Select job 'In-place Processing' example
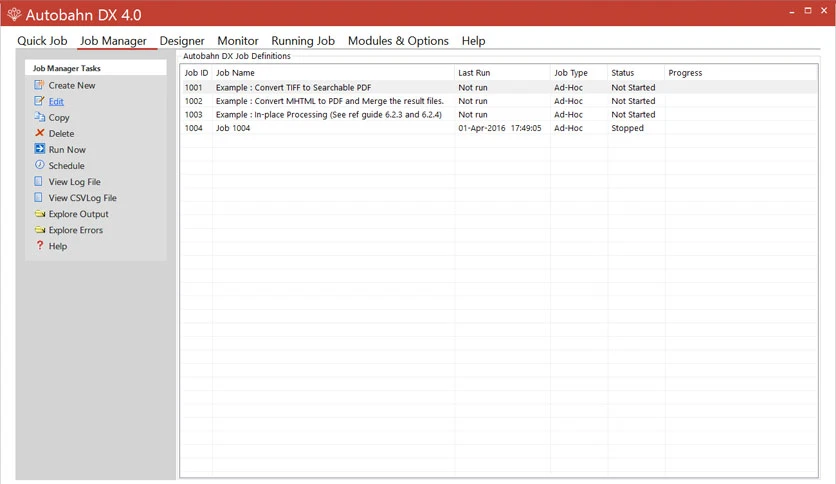The image size is (836, 484). (x=328, y=115)
